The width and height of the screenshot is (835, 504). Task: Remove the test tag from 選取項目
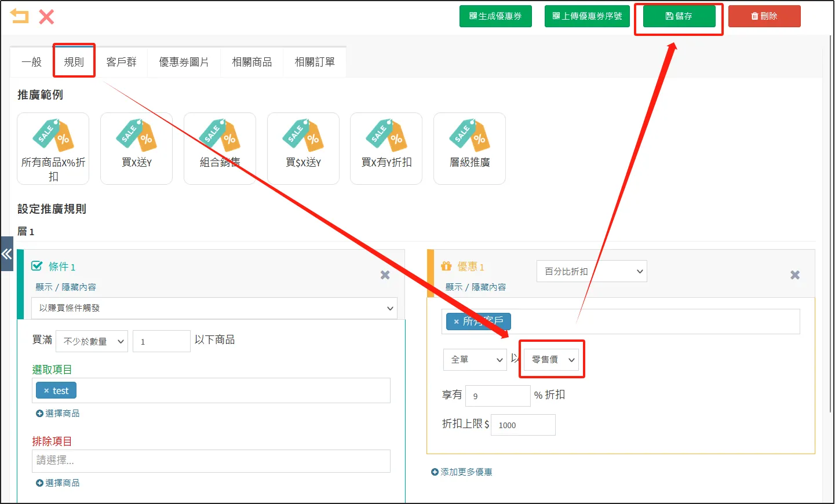tap(46, 390)
